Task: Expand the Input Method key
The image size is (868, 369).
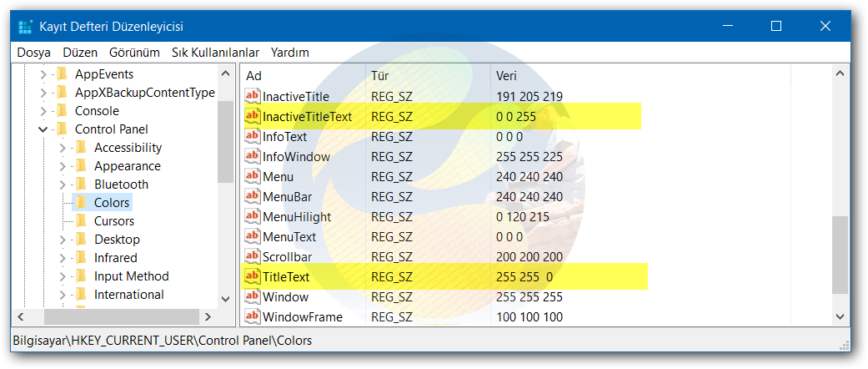Action: (x=63, y=276)
